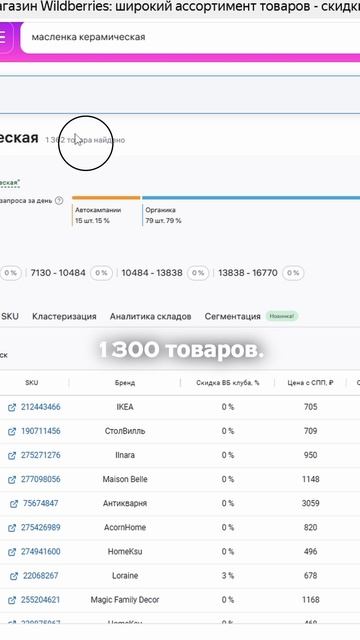Open external link icon for SKU 275271276

pos(12,456)
